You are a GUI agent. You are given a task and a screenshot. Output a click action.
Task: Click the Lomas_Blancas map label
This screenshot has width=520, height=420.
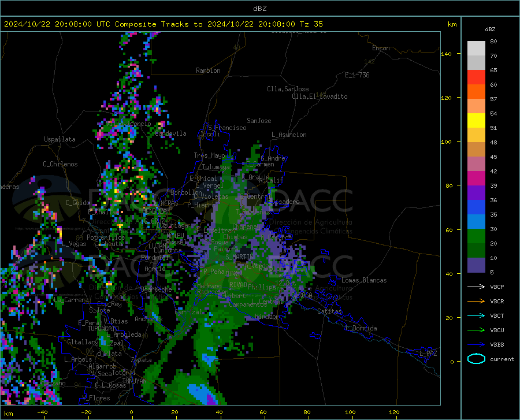364,280
